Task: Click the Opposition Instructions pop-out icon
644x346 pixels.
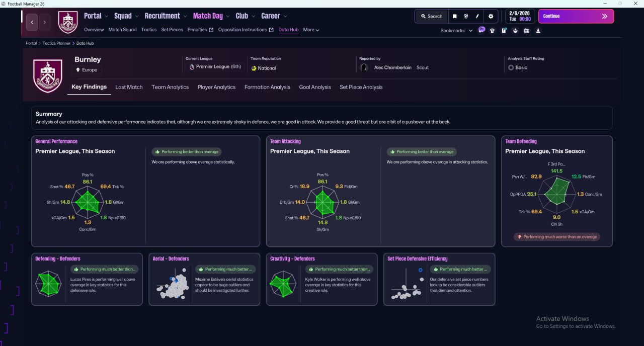Action: (271, 30)
